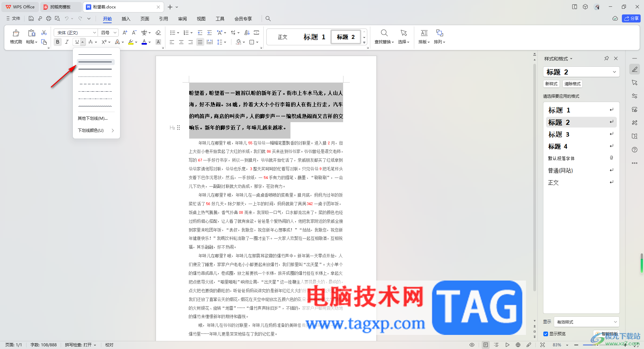This screenshot has width=644, height=349.
Task: Click the Format Painter (格式刷) icon
Action: (16, 33)
